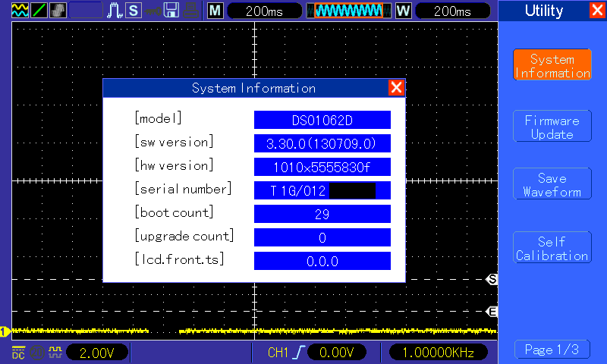
Task: Click the green diagonal line icon
Action: click(39, 10)
